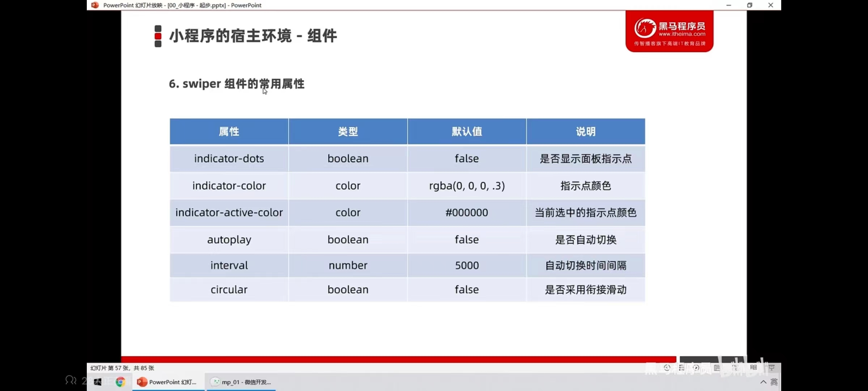Switch to Slide Sorter view icon
The height and width of the screenshot is (391, 868).
(x=735, y=368)
